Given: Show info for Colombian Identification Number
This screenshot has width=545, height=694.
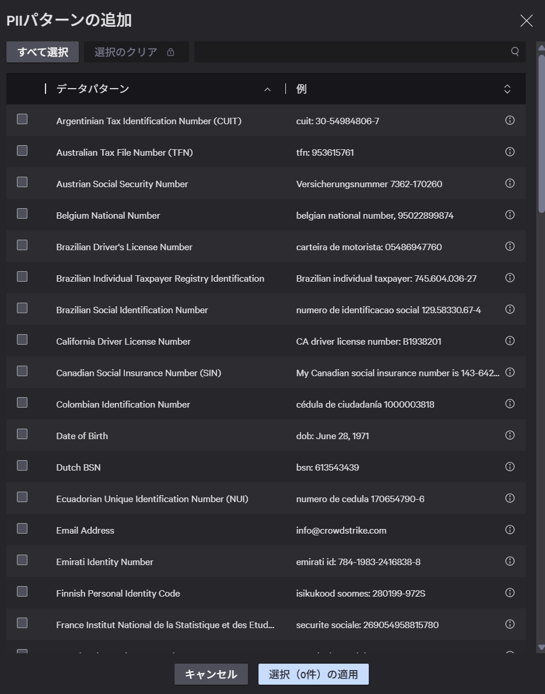Looking at the screenshot, I should 510,403.
